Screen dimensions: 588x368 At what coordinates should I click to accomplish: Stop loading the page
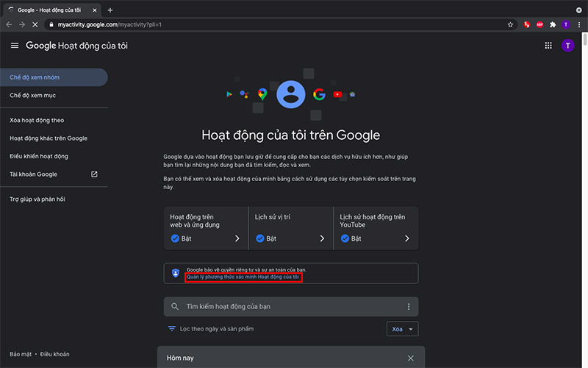(x=35, y=24)
